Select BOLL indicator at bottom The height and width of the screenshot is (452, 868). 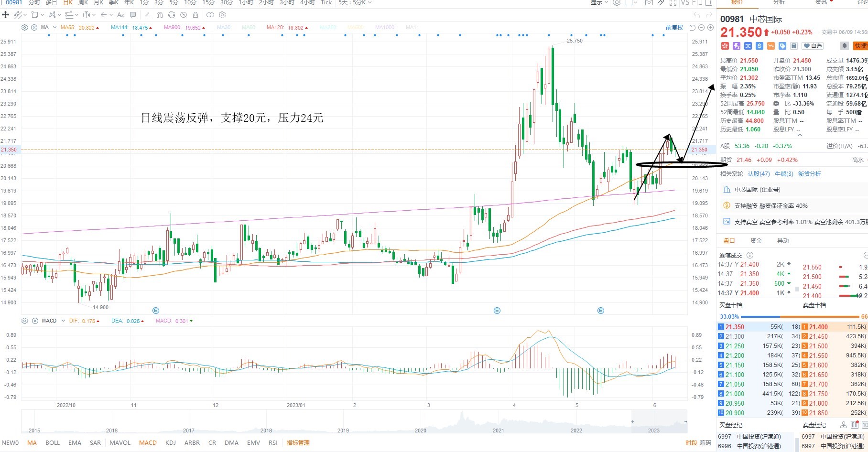(x=53, y=442)
